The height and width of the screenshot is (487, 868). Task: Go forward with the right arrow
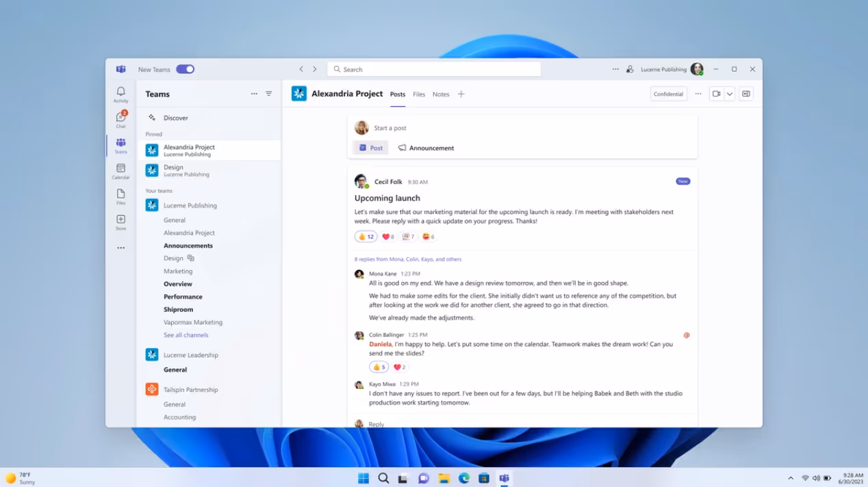point(315,69)
